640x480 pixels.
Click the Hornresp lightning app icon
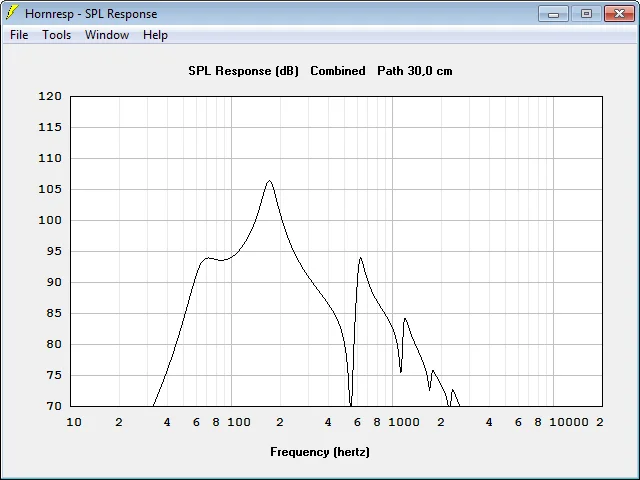point(12,13)
